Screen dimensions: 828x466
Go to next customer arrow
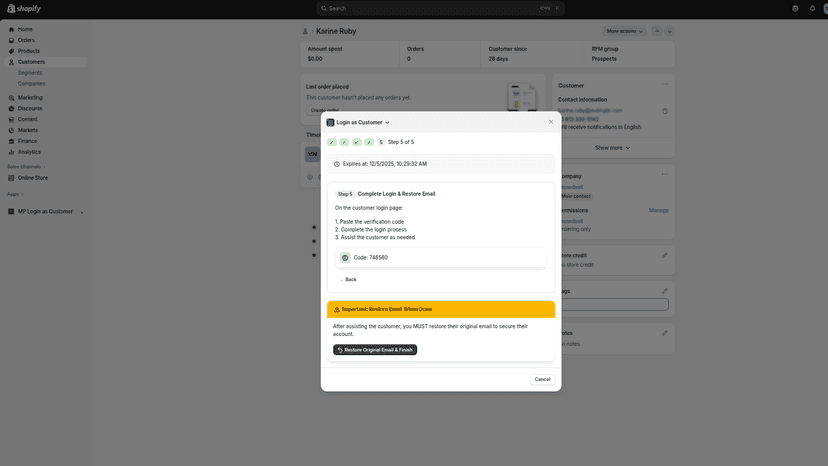pyautogui.click(x=669, y=31)
